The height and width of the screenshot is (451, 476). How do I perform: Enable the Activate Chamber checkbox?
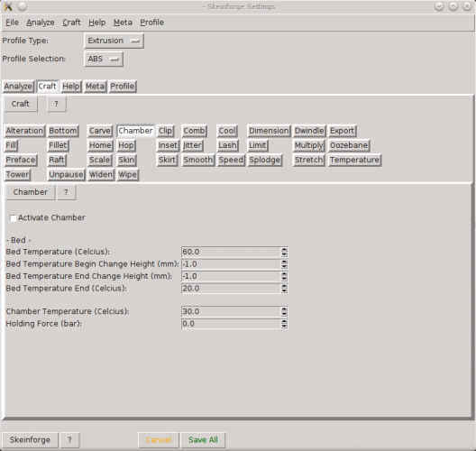pyautogui.click(x=13, y=218)
